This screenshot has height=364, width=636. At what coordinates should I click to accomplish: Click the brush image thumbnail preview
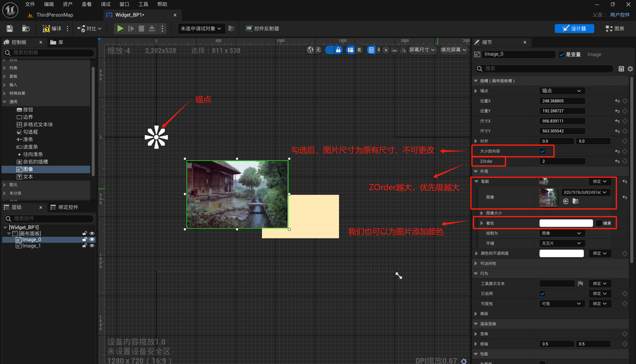[x=548, y=197]
